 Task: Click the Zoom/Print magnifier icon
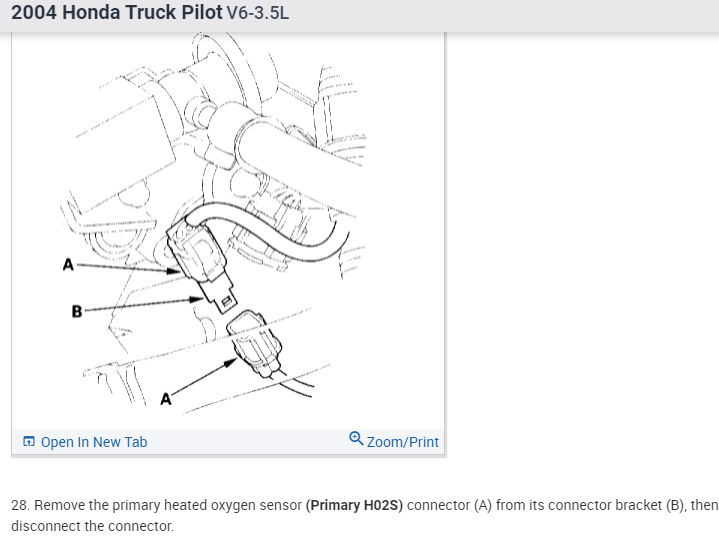[357, 440]
